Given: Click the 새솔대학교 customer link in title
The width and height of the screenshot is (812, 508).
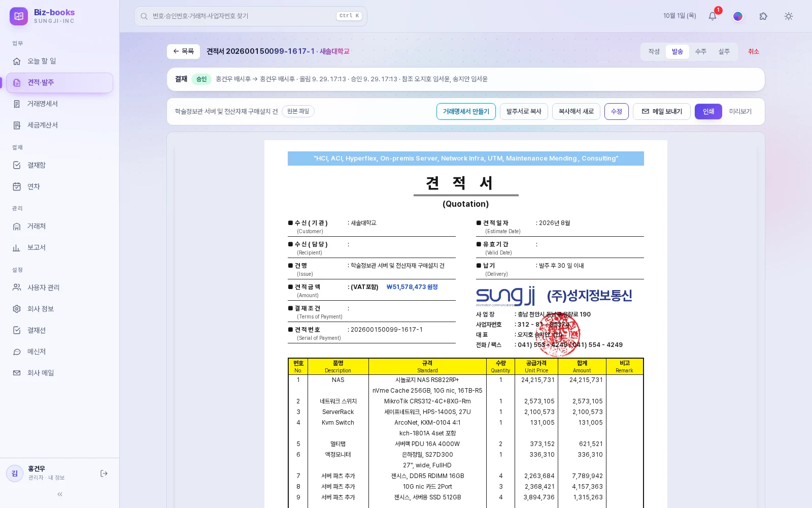Looking at the screenshot, I should tap(334, 51).
